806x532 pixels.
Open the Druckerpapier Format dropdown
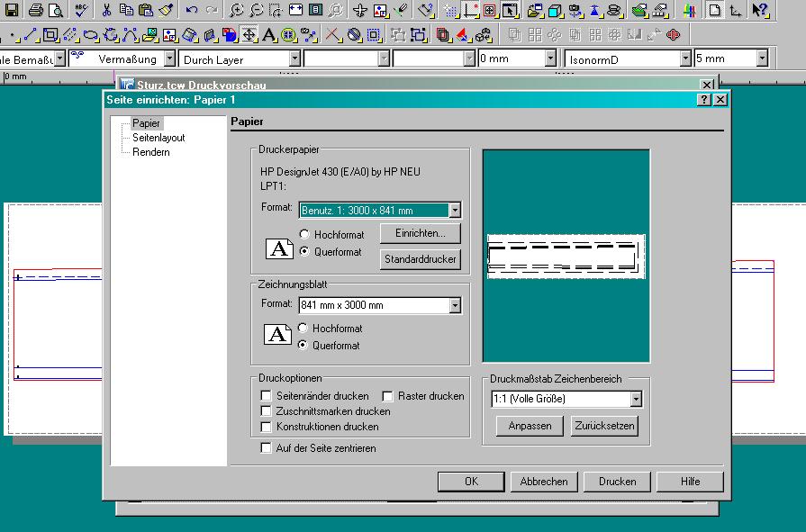(455, 211)
